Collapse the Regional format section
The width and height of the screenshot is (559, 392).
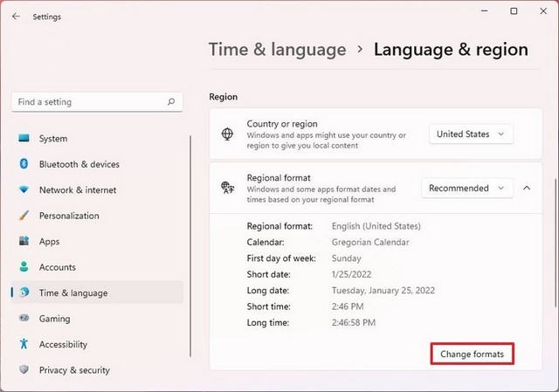527,188
